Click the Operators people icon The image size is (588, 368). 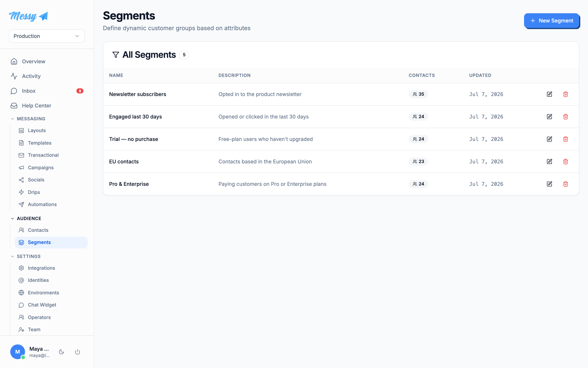point(21,317)
